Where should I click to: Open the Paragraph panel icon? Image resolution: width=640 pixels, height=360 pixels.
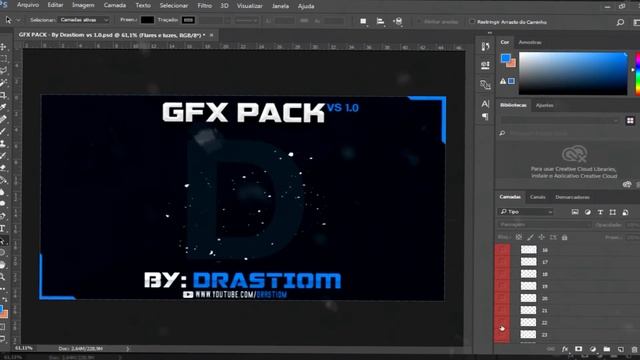[485, 117]
